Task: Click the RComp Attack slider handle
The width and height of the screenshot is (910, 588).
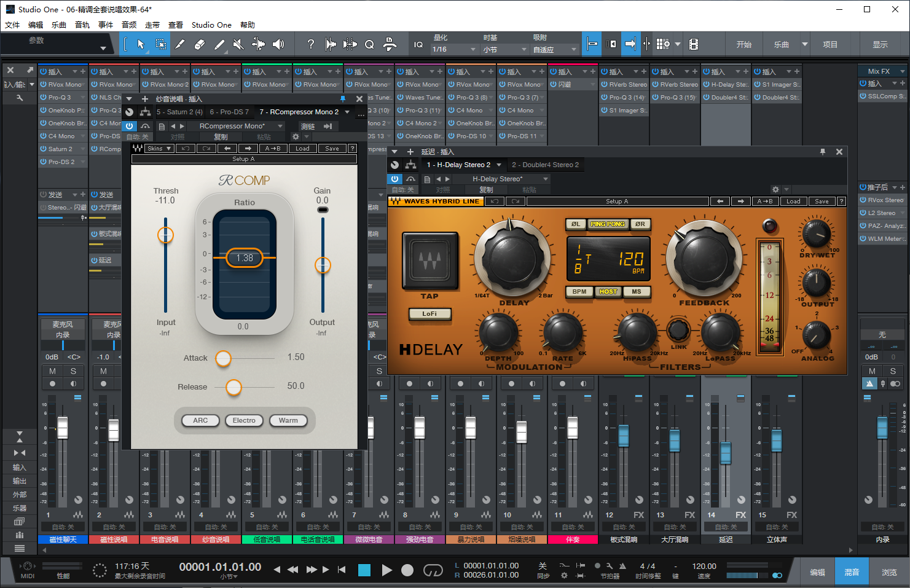Action: tap(223, 358)
